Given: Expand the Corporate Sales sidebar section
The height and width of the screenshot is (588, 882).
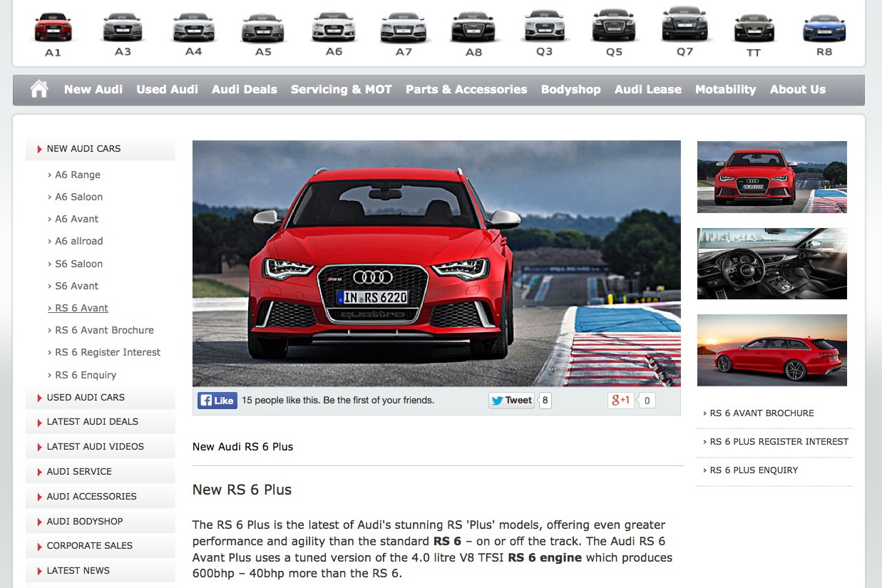Looking at the screenshot, I should [100, 546].
